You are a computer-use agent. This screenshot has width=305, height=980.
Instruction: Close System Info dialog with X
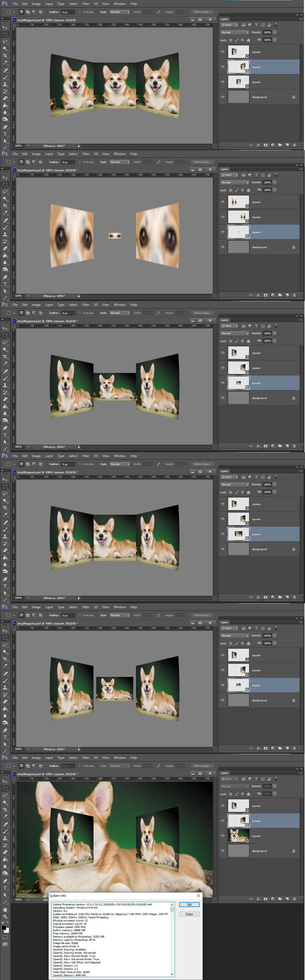coord(198,895)
